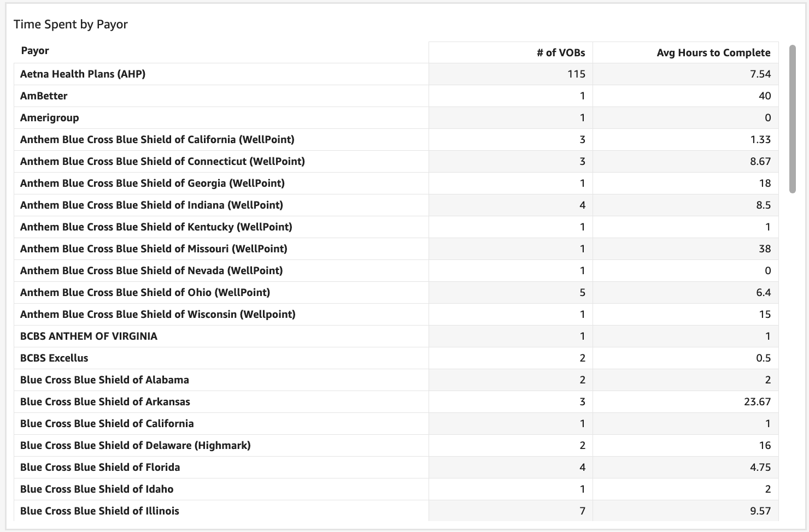Click the Time Spent by Payor title
The width and height of the screenshot is (809, 532).
71,24
